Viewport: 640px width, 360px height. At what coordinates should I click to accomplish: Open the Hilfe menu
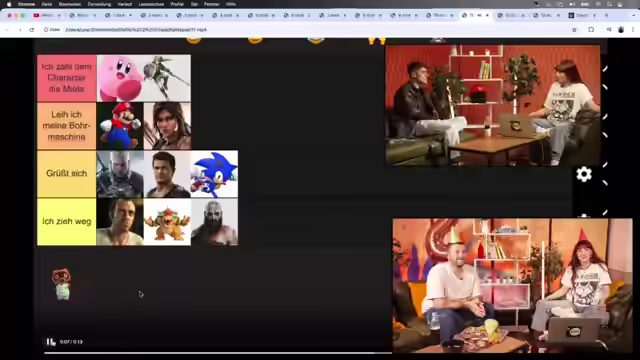tap(231, 4)
